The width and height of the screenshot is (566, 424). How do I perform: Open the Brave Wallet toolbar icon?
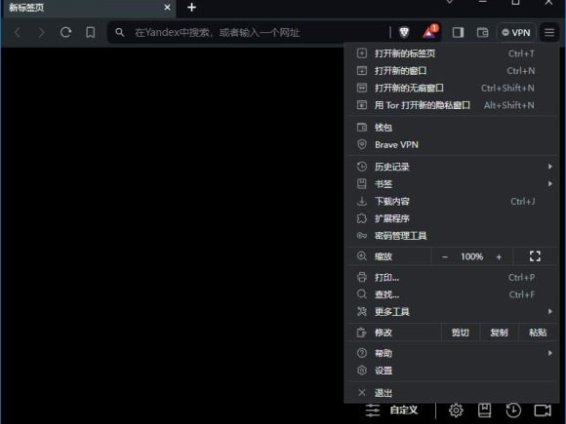coord(482,32)
